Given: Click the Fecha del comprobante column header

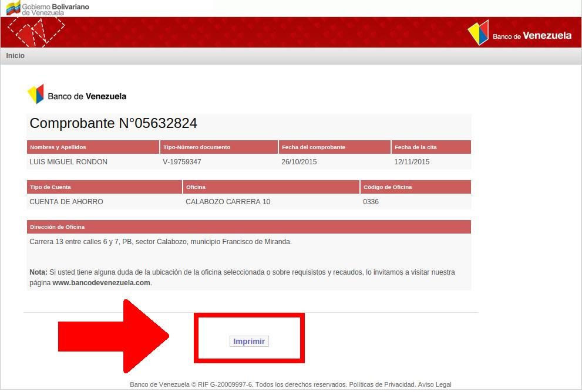Looking at the screenshot, I should [x=334, y=147].
